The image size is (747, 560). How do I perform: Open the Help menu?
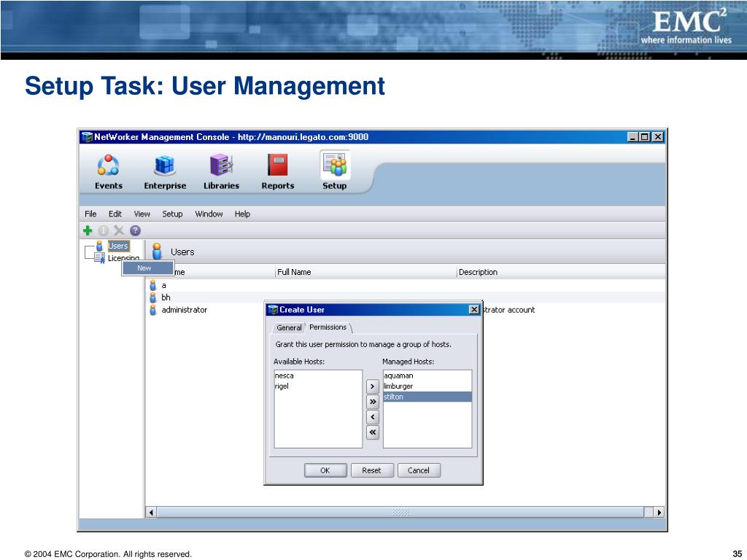[x=242, y=214]
